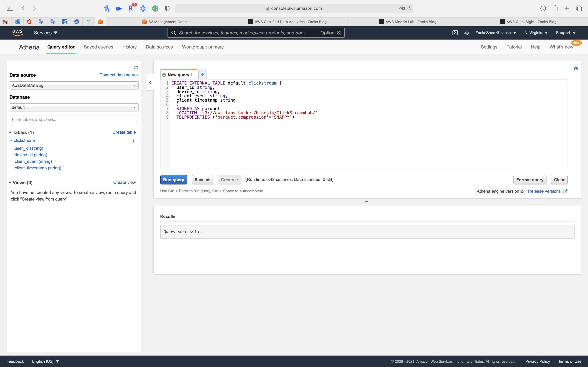Collapse the Views section

coord(10,183)
